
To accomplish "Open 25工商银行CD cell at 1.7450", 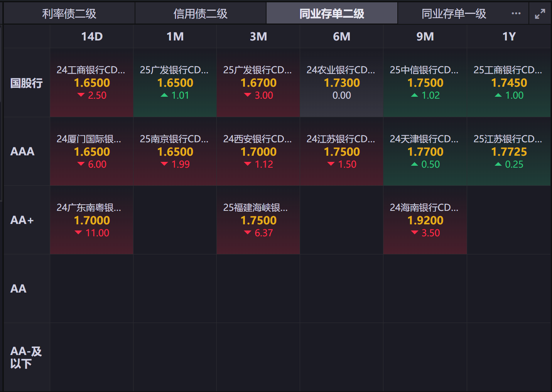I will [509, 83].
